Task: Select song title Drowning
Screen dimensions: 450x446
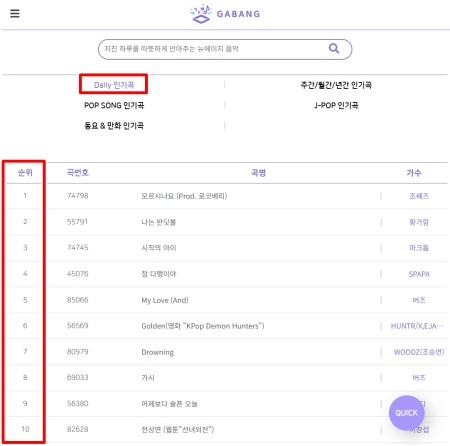Action: (158, 352)
